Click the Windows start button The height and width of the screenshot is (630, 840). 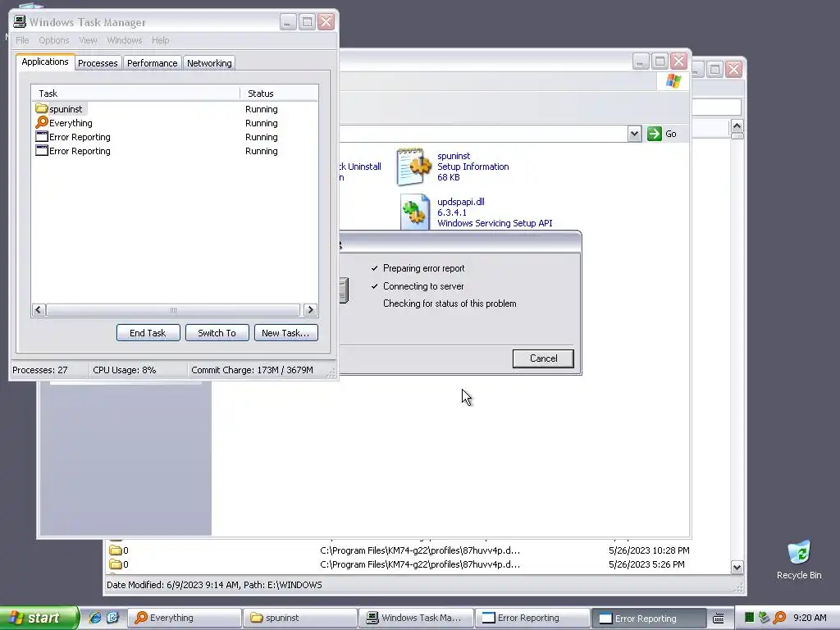point(39,618)
